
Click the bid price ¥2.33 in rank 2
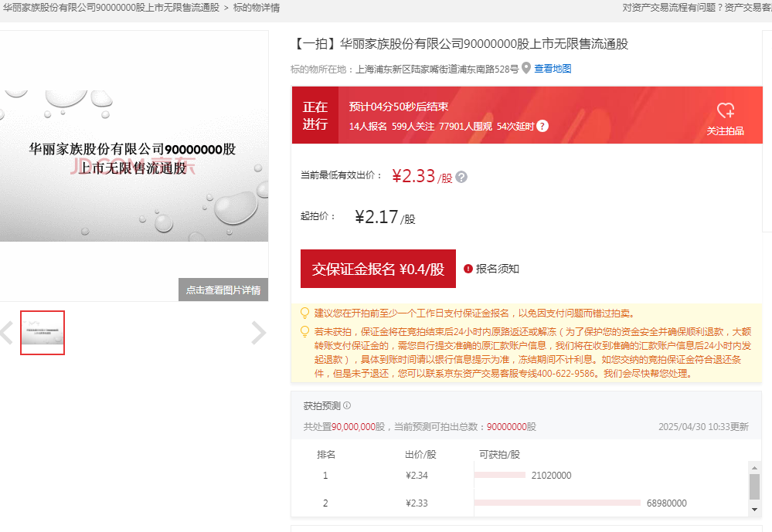pyautogui.click(x=417, y=503)
